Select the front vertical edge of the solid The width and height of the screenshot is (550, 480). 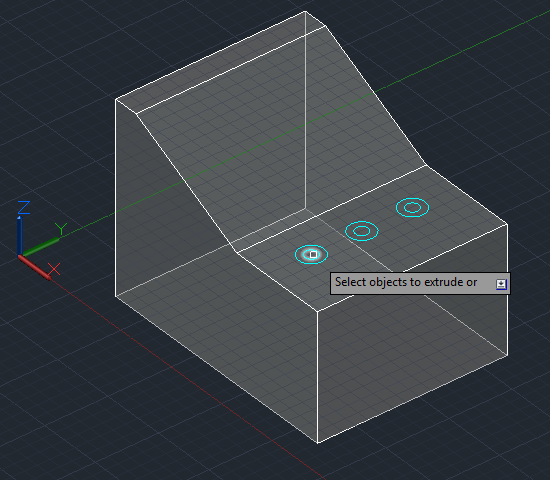coord(317,377)
